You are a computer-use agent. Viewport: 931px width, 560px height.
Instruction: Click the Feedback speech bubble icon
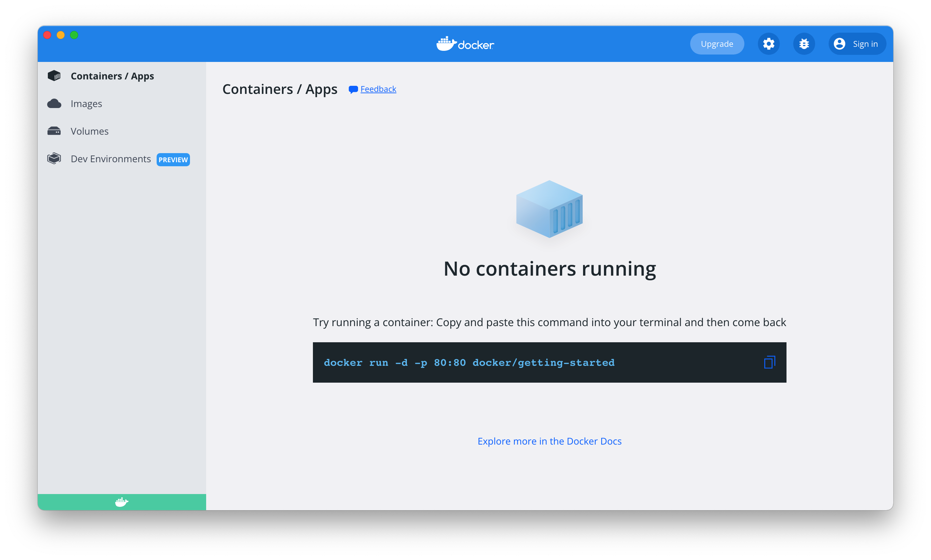(353, 90)
